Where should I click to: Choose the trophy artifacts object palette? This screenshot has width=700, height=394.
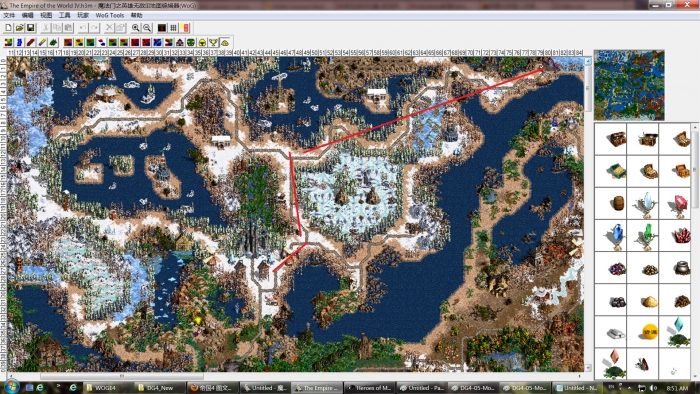pos(213,42)
